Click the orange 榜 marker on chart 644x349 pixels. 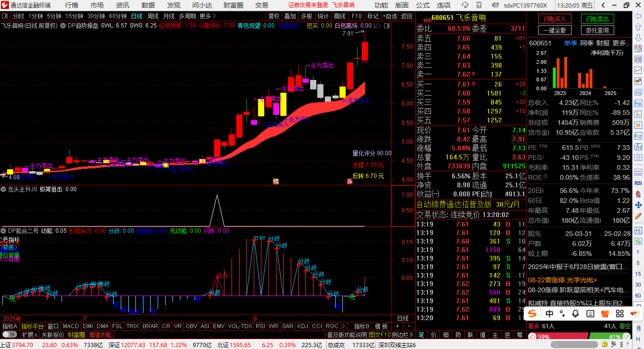[x=276, y=181]
